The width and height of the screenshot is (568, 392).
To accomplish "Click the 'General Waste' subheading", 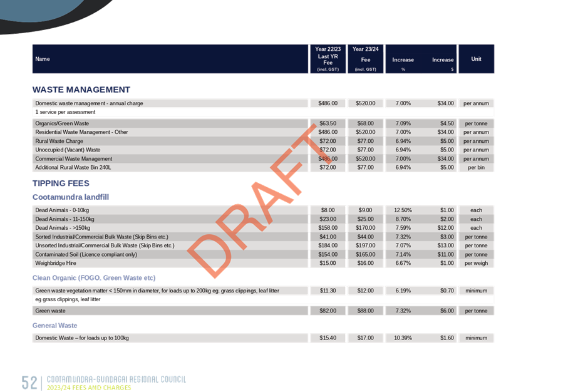I will pos(54,326).
